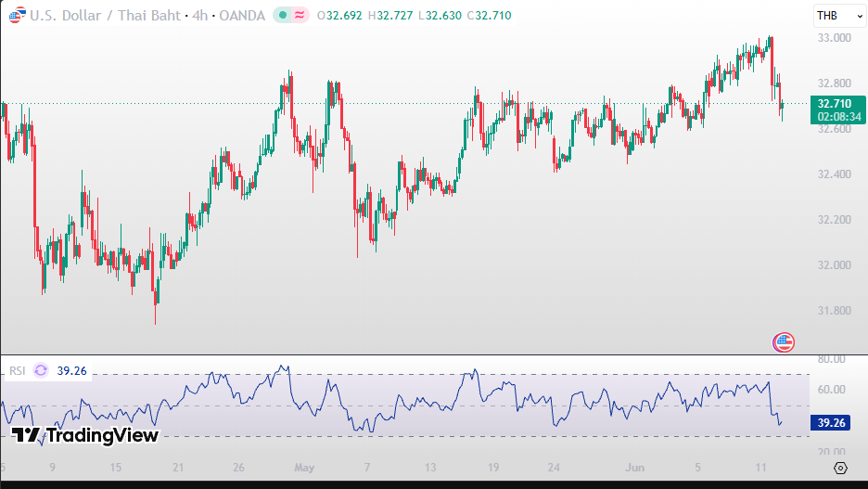Click the green market open status dot

283,15
